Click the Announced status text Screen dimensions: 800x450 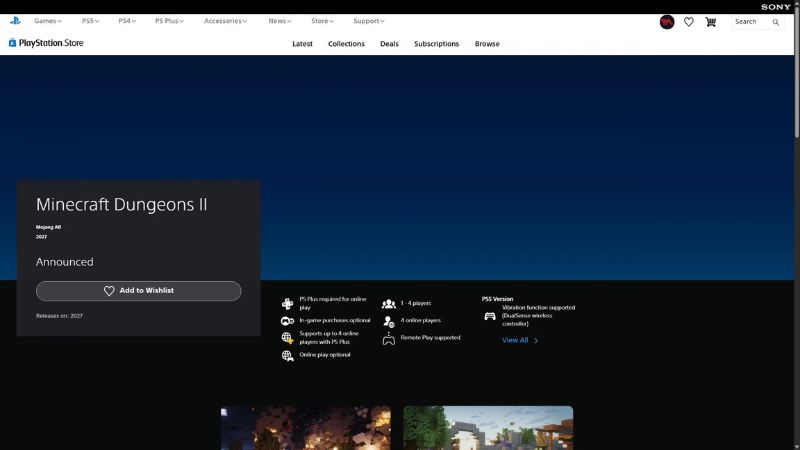[64, 262]
